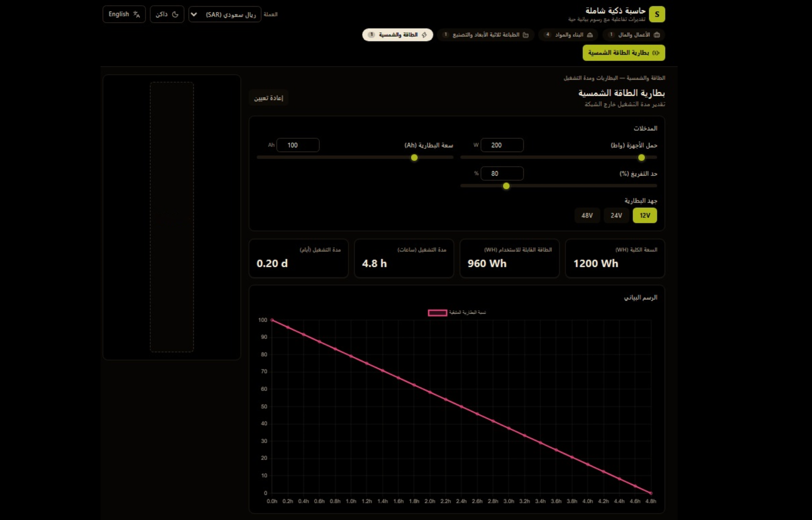
Task: Click the المدخلات section heading
Action: click(x=645, y=128)
